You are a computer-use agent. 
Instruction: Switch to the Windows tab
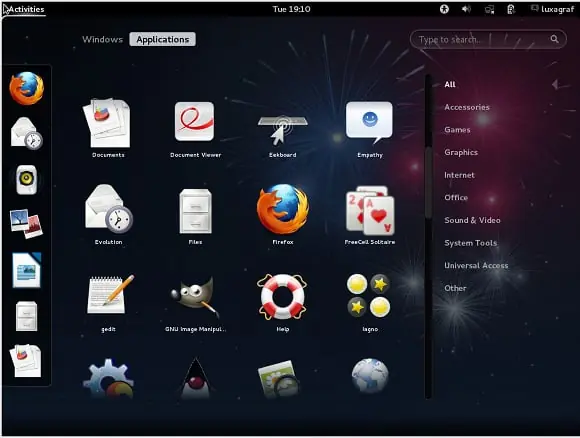click(102, 39)
